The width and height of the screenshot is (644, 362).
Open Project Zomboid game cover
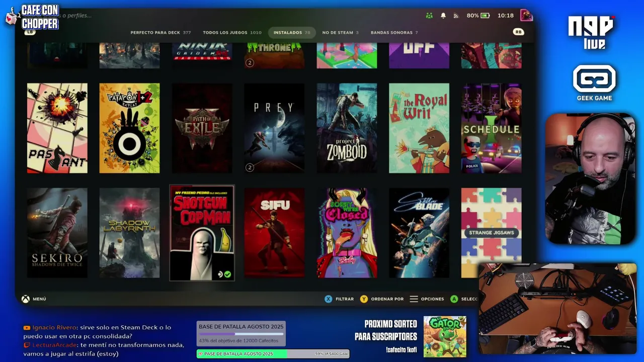click(347, 128)
